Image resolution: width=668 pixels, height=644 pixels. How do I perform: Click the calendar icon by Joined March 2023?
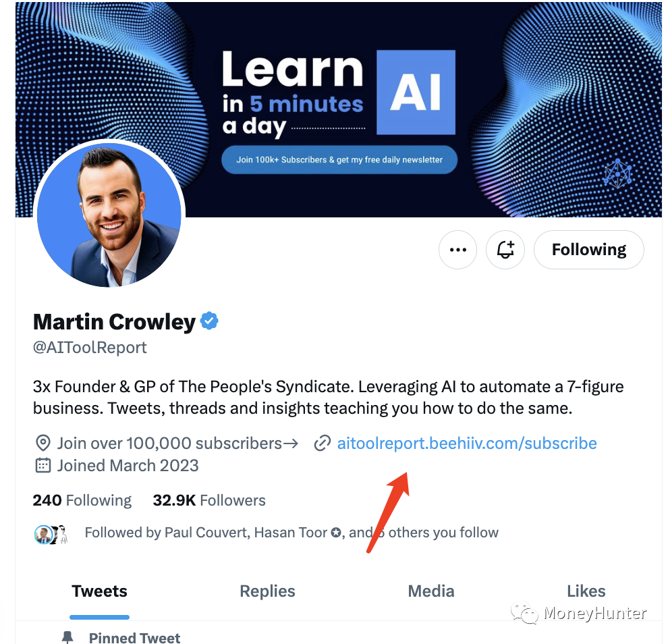(x=43, y=465)
